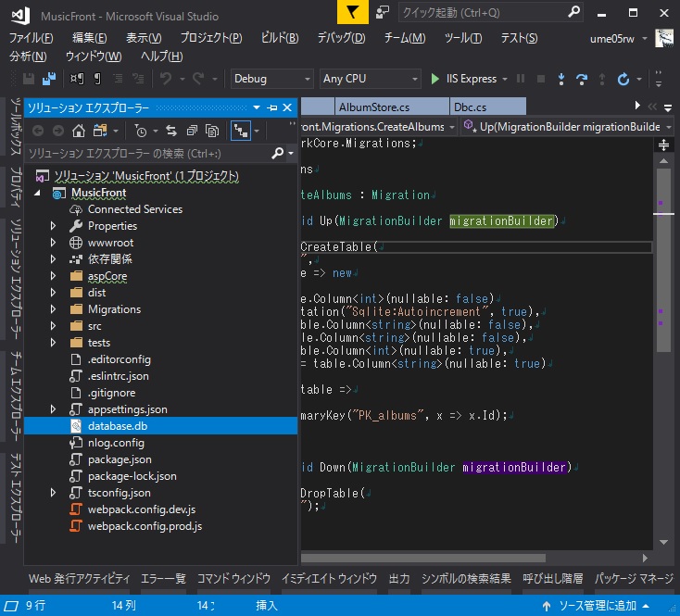Open the ツールボックス side tab
Image resolution: width=680 pixels, height=616 pixels.
16,127
